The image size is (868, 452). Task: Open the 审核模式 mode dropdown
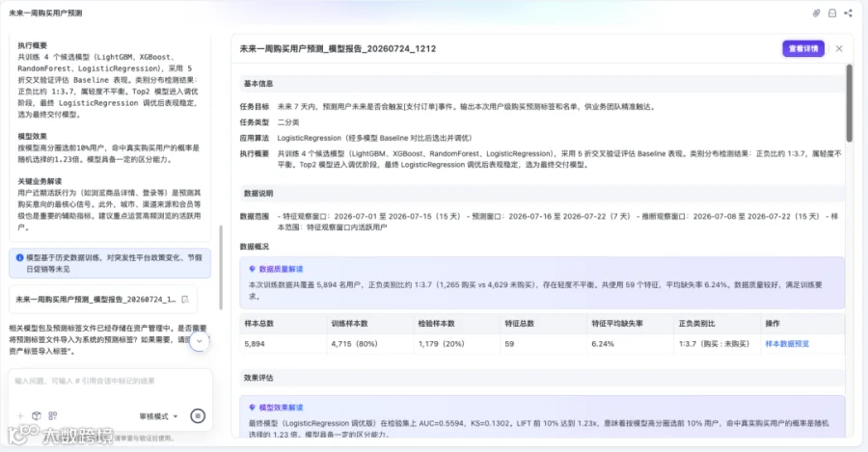(158, 416)
